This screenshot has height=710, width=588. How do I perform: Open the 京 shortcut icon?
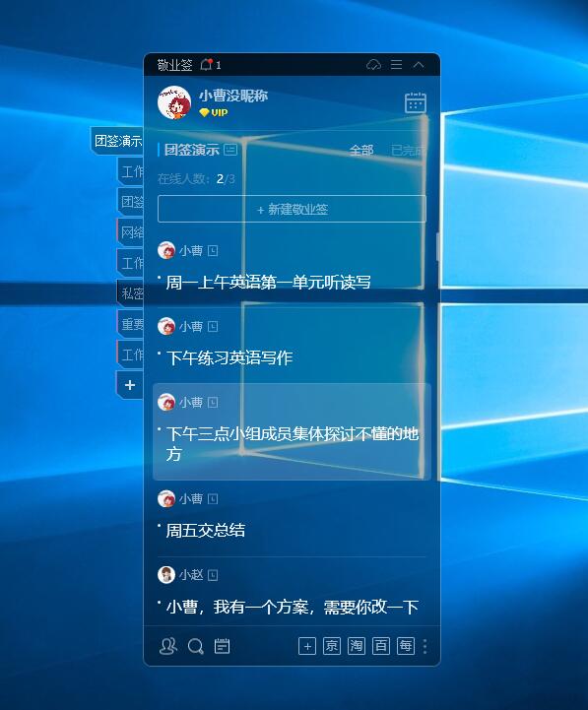(x=332, y=646)
